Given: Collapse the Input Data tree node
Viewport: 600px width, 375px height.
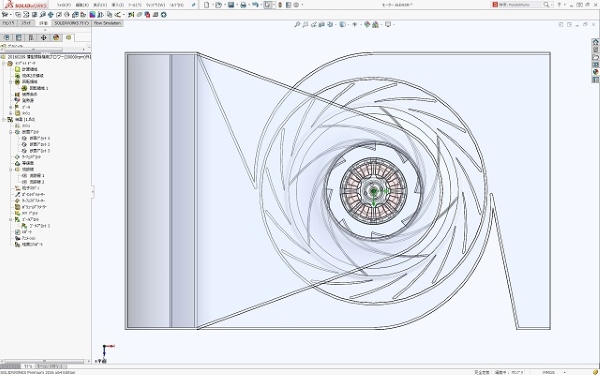Looking at the screenshot, I should pos(4,63).
